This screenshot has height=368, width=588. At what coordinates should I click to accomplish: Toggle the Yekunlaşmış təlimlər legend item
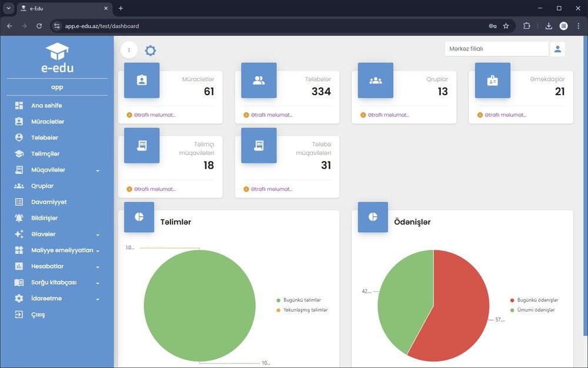[305, 310]
